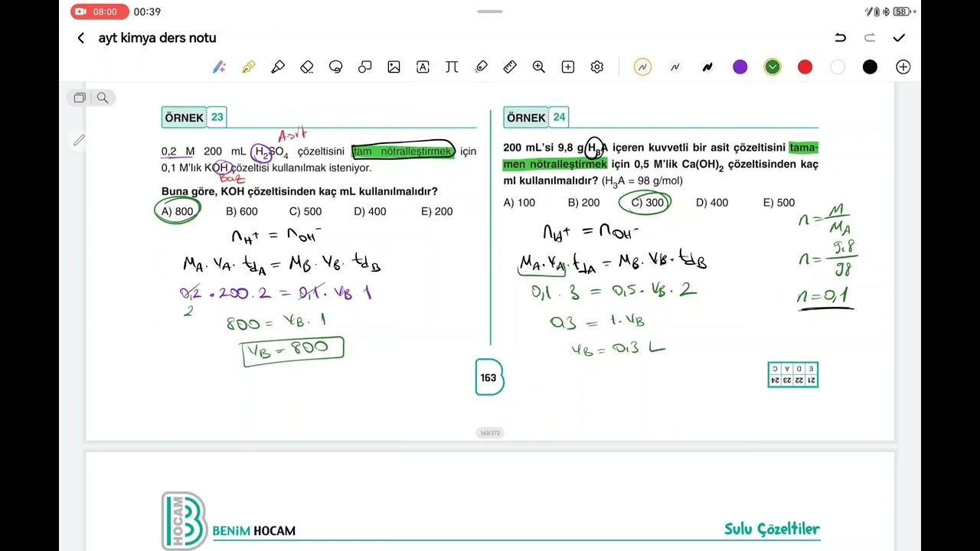Tap the ÖRNEK 24 heading label
980x551 pixels.
536,117
